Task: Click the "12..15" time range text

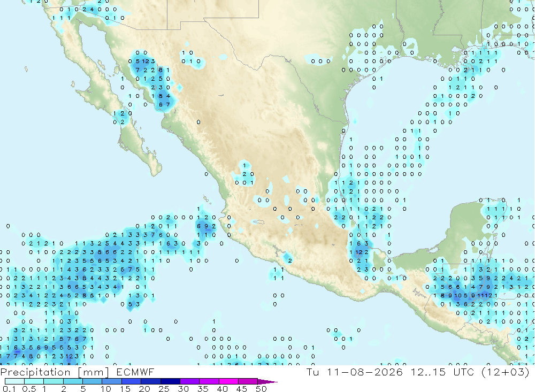Action: [x=428, y=372]
